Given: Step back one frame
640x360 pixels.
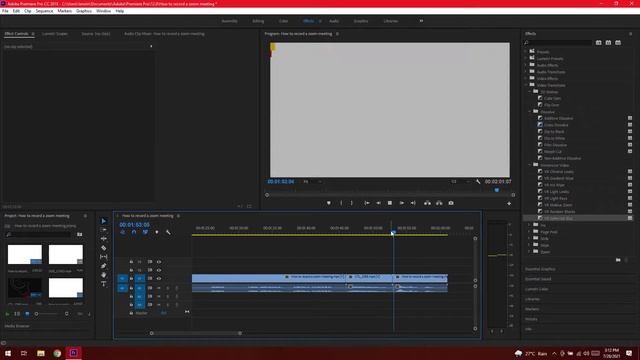Looking at the screenshot, I should 378,203.
